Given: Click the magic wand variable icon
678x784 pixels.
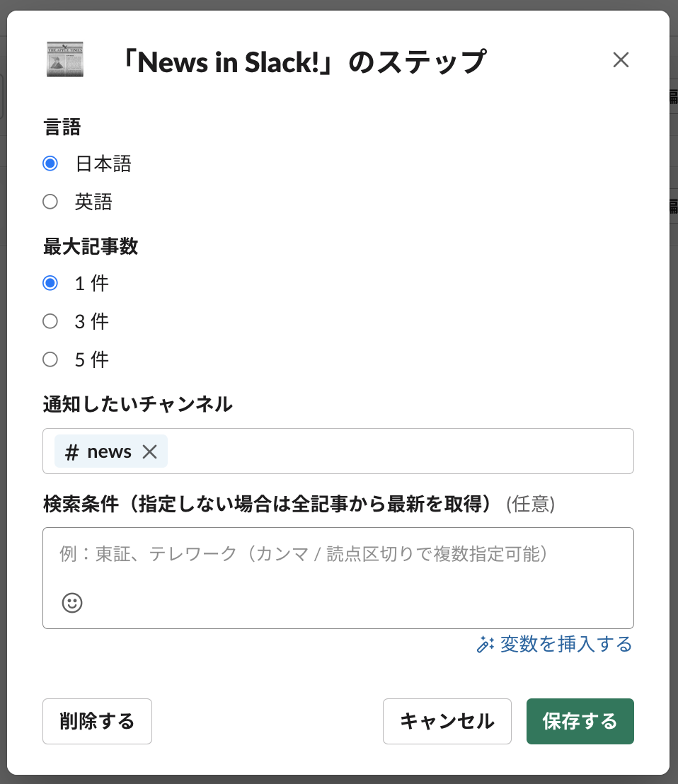Looking at the screenshot, I should point(485,644).
